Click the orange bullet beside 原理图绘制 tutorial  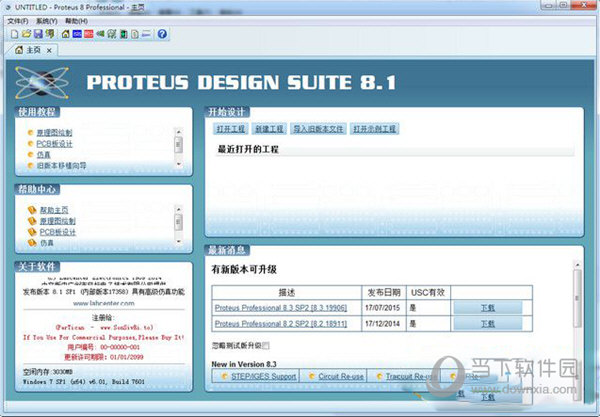[31, 133]
